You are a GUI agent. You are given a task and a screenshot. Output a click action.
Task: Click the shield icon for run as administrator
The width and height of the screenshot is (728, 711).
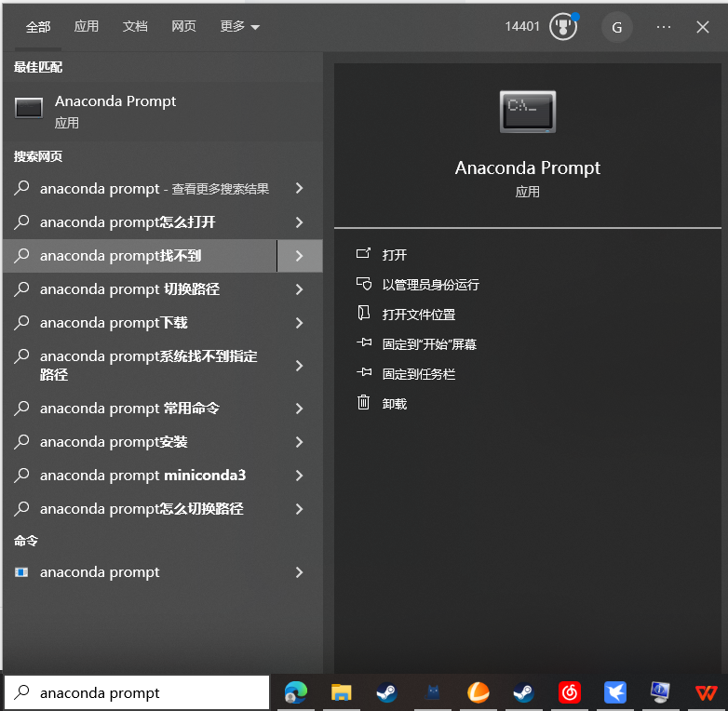coord(364,283)
